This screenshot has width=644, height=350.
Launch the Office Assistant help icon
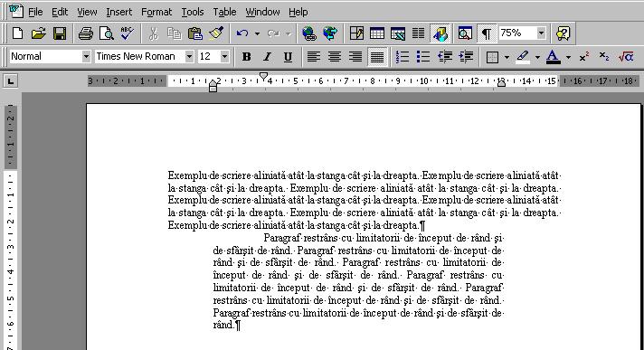pyautogui.click(x=563, y=33)
